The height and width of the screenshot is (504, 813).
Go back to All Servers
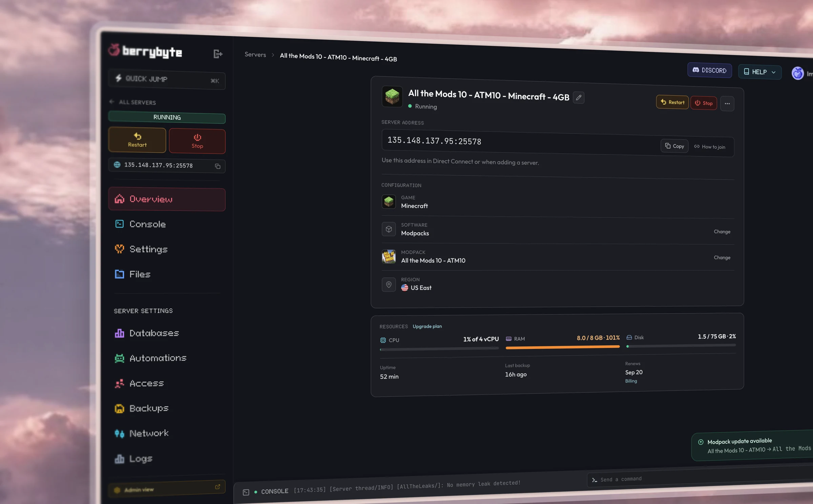tap(133, 102)
